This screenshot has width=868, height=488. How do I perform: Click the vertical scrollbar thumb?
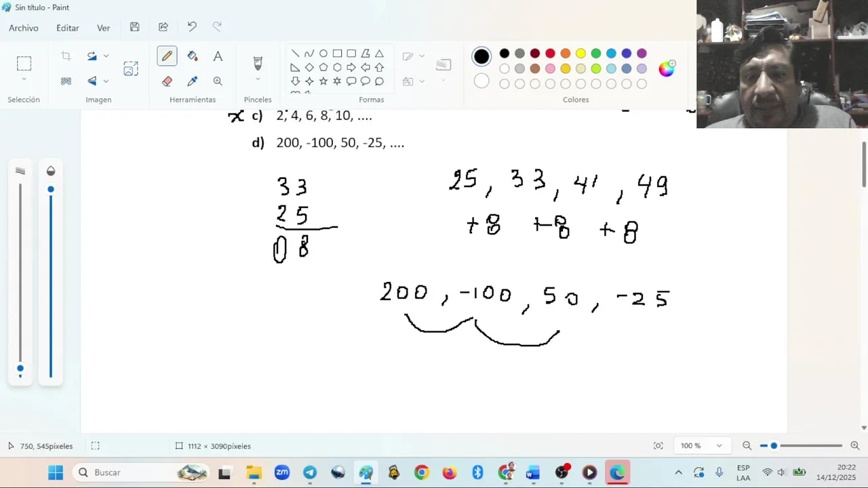click(864, 164)
